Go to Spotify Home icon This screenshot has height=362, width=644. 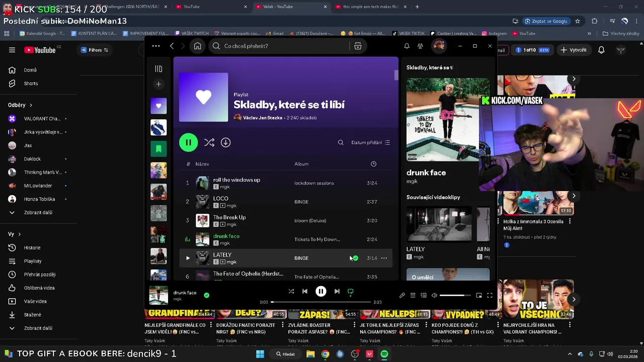tap(197, 46)
